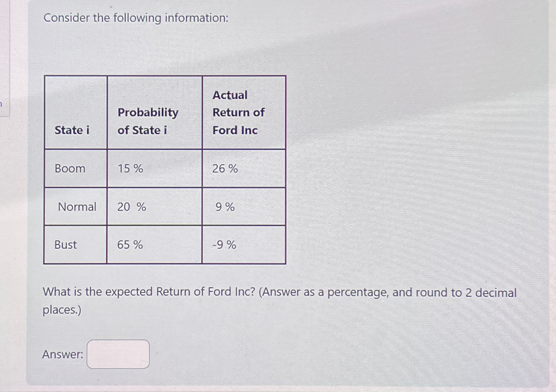
Task: Click the data table border
Action: click(x=165, y=75)
